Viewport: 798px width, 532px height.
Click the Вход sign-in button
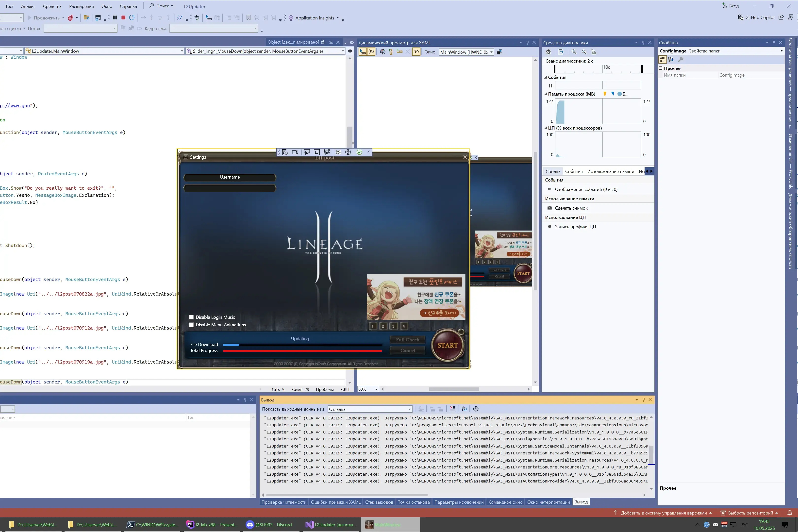pos(731,6)
